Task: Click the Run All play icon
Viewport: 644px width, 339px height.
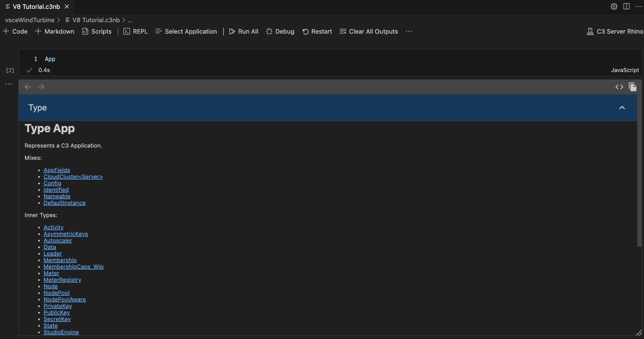Action: coord(232,31)
